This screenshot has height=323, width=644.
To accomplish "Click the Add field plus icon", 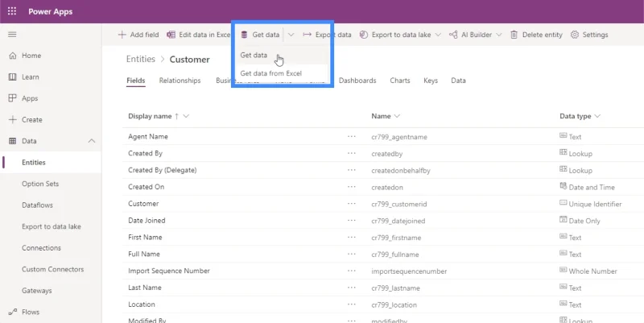I will 122,35.
